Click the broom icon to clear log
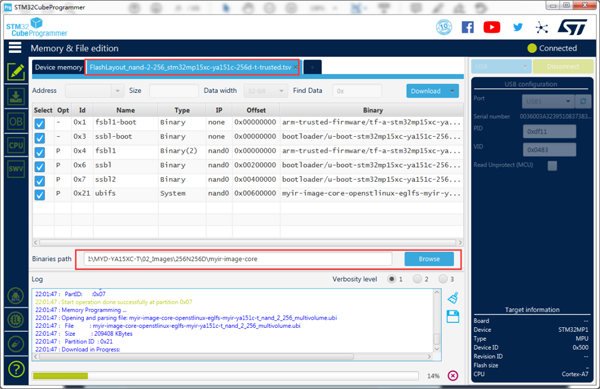This screenshot has height=389, width=600. click(x=453, y=298)
